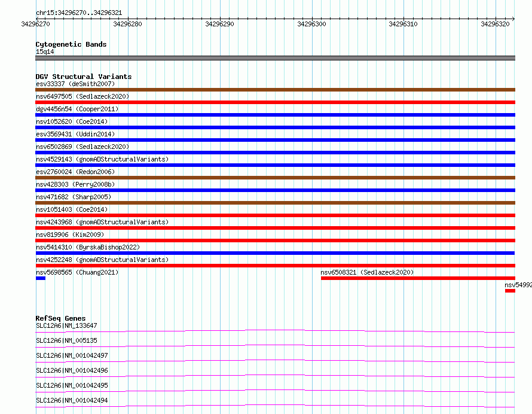Open SLC12A6|NM_001042497 transcript
The width and height of the screenshot is (532, 414).
coord(72,355)
